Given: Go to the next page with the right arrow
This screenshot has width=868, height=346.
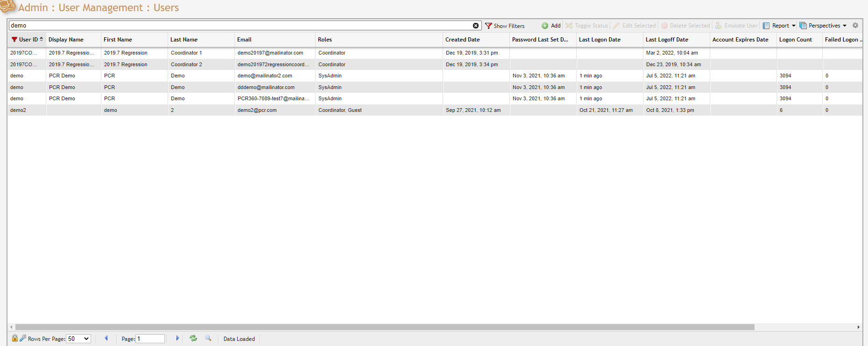Looking at the screenshot, I should [x=177, y=339].
